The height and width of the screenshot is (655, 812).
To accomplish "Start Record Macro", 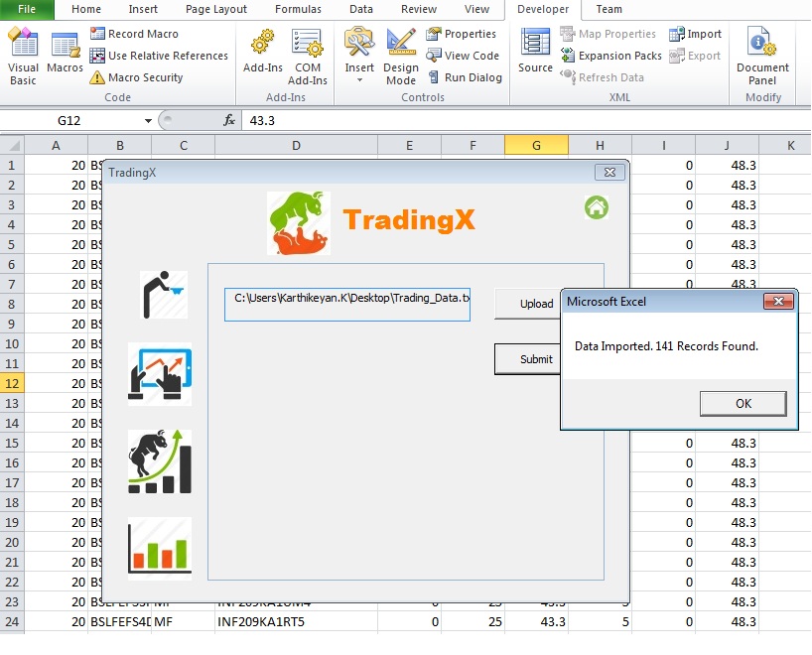I will pyautogui.click(x=134, y=34).
